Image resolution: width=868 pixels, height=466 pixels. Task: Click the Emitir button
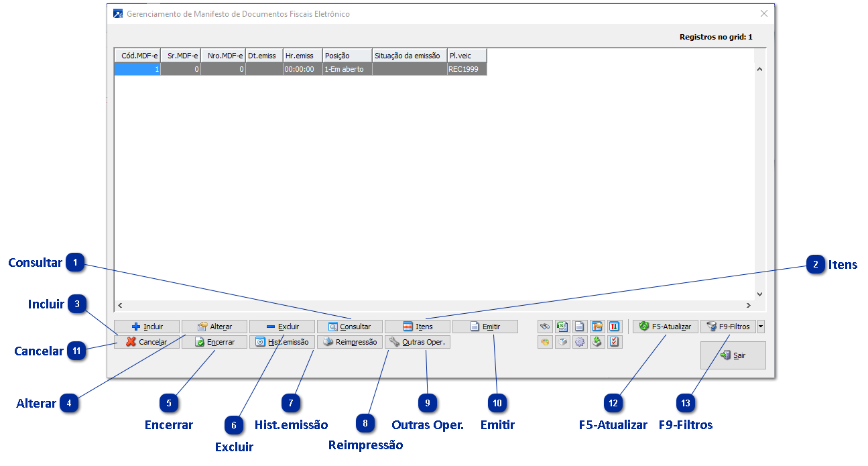pyautogui.click(x=485, y=327)
